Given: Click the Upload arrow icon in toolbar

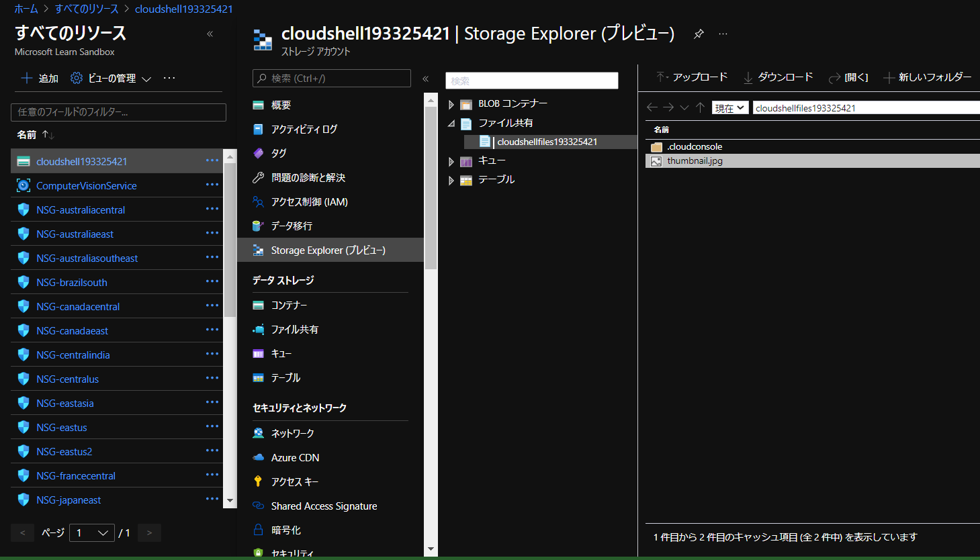Looking at the screenshot, I should [662, 77].
